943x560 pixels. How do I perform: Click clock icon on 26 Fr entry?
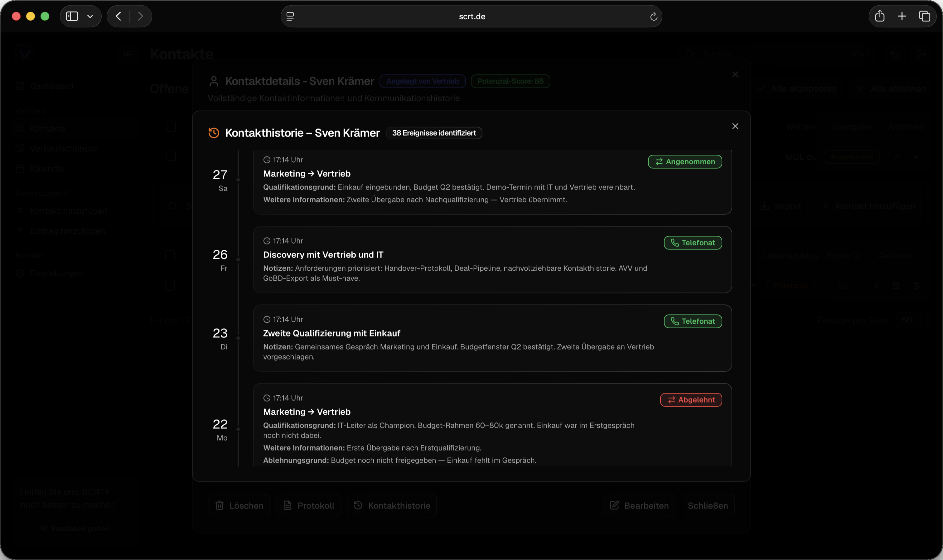pos(266,241)
